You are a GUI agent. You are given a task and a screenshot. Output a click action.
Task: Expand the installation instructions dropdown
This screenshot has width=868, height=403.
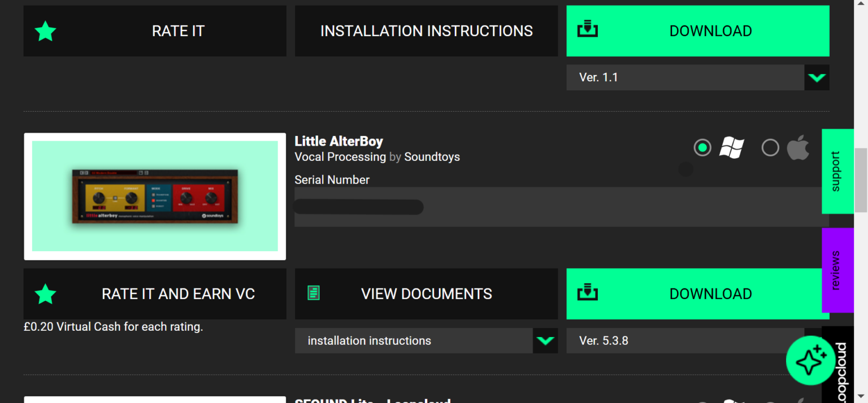[545, 341]
